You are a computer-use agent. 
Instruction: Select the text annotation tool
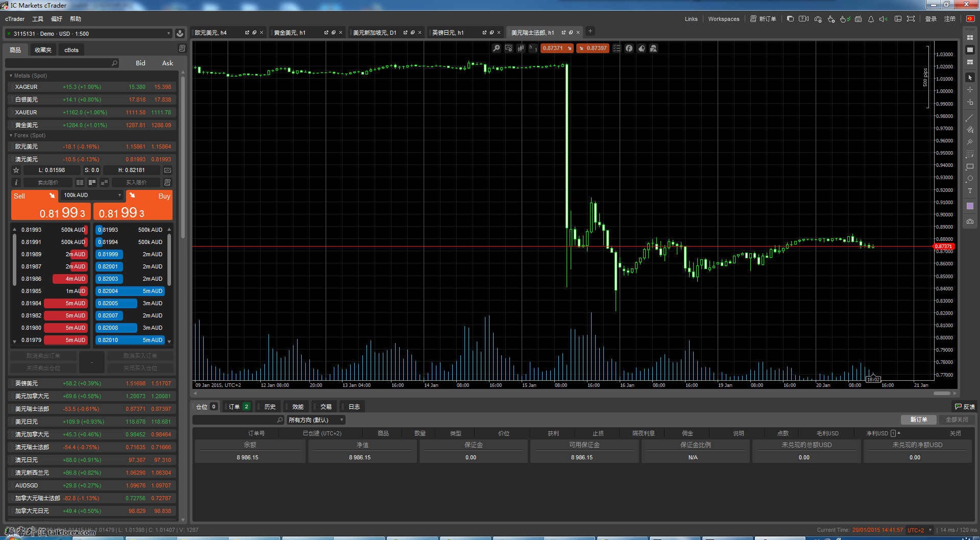pos(970,191)
